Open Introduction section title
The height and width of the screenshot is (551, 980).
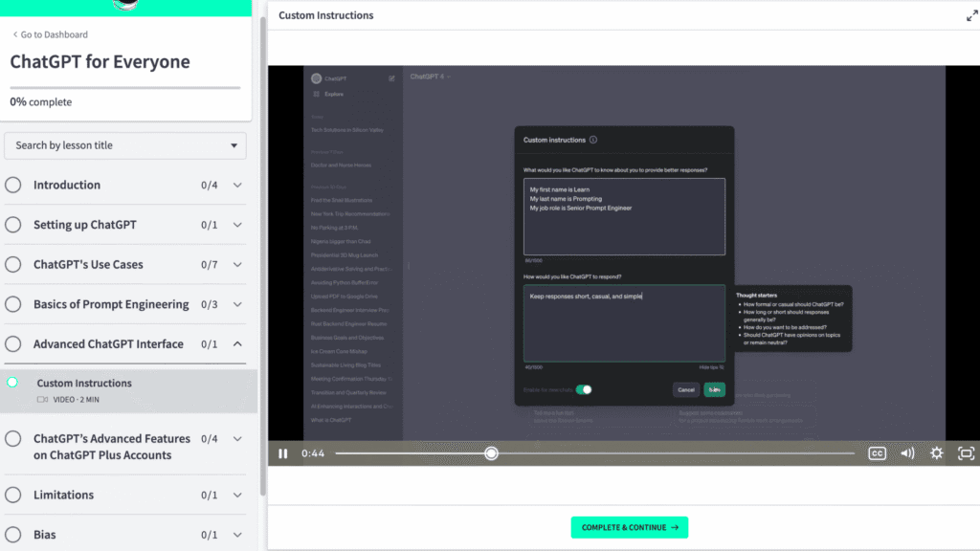67,185
